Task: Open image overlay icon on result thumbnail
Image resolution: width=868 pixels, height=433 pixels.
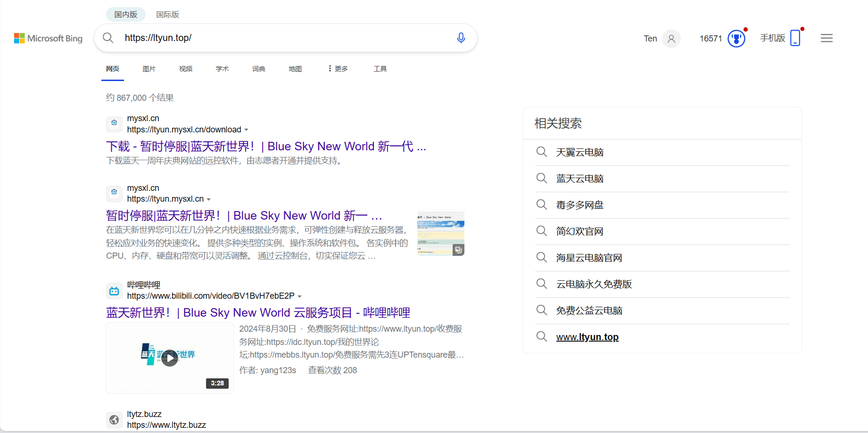Action: coord(458,250)
